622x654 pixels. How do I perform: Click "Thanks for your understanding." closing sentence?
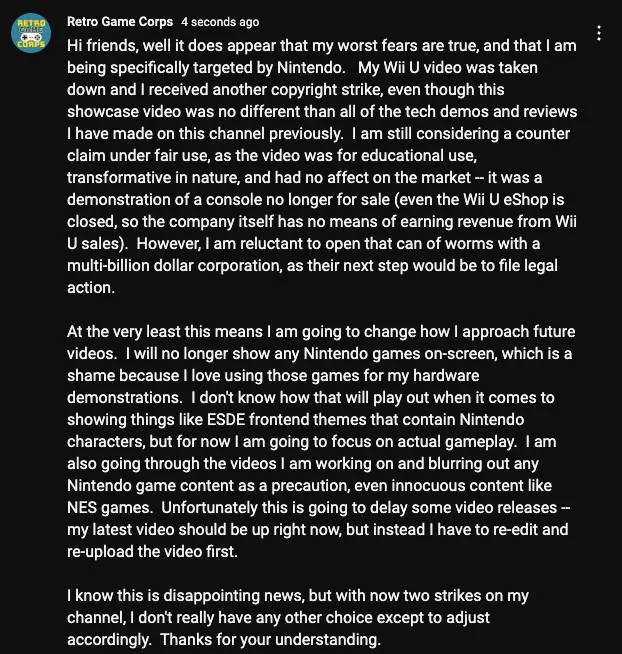pos(270,639)
